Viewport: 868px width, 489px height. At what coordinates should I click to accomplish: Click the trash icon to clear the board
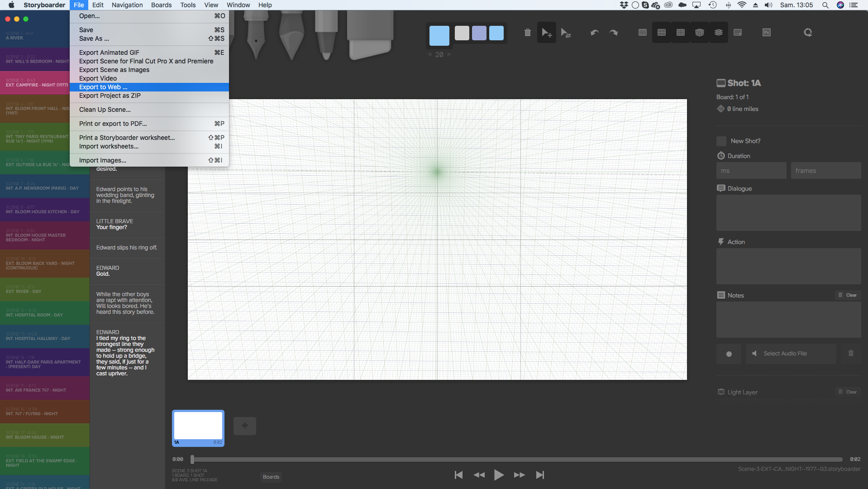click(x=528, y=33)
